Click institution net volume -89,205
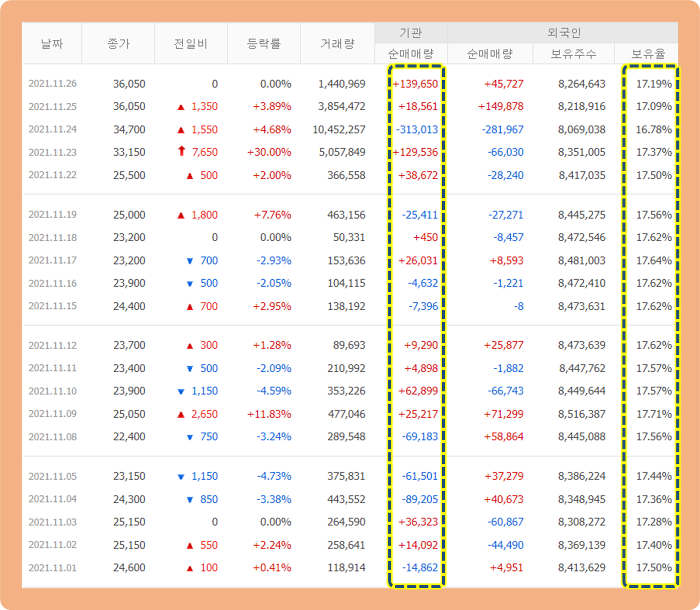This screenshot has width=700, height=610. (x=420, y=499)
